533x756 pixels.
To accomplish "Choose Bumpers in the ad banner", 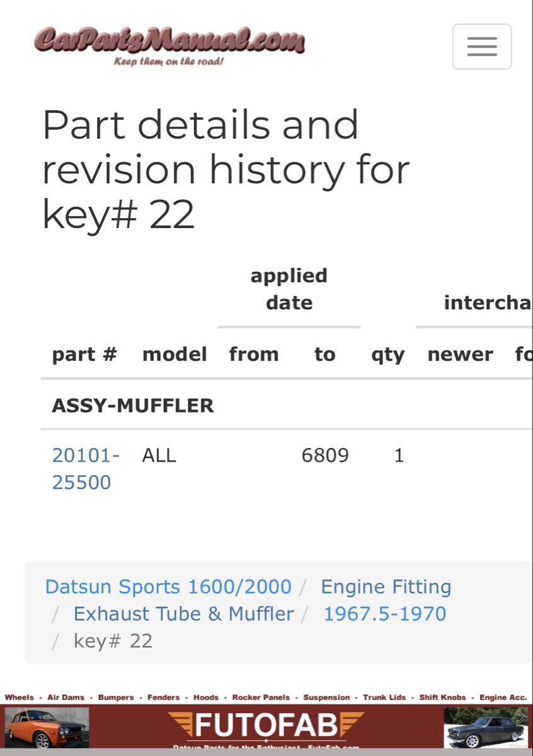I will (116, 697).
